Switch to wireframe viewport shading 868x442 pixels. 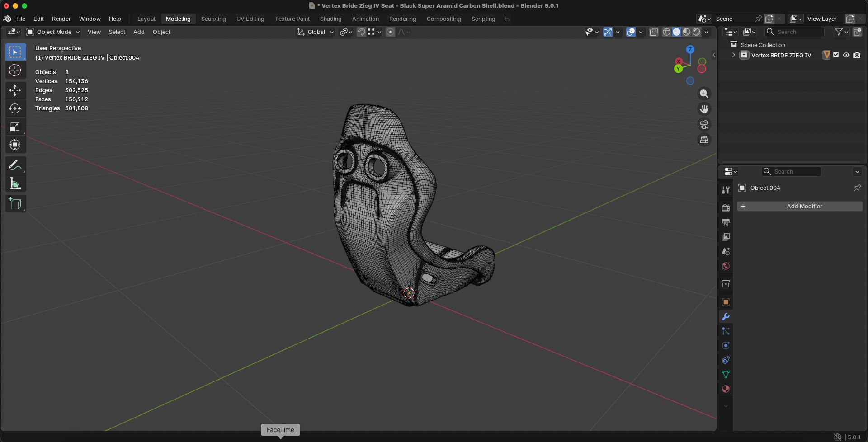click(666, 32)
